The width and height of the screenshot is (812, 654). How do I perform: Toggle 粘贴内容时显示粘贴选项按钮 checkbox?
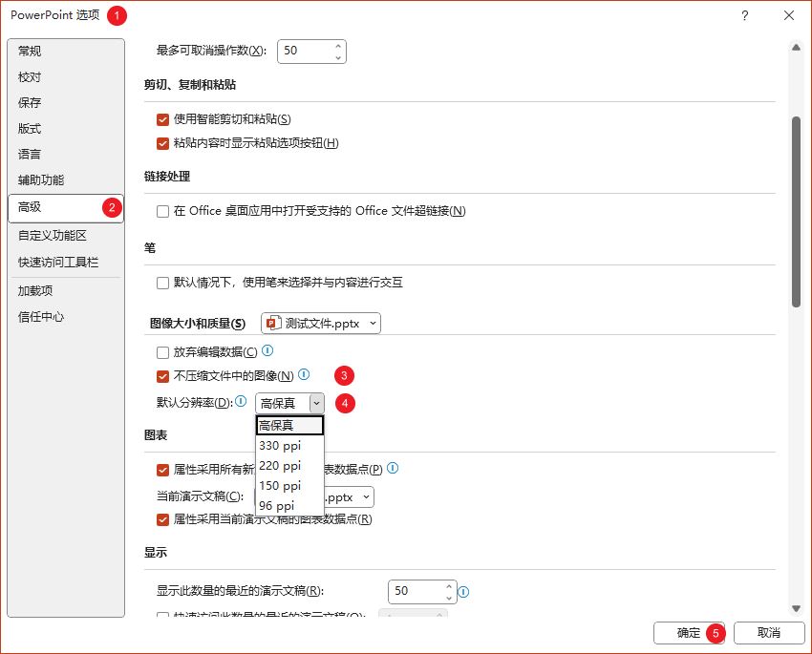click(x=162, y=143)
